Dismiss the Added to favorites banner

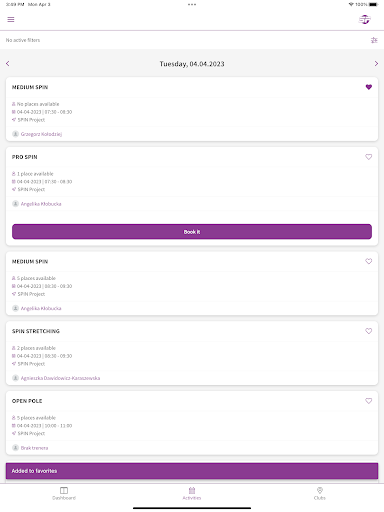point(192,471)
